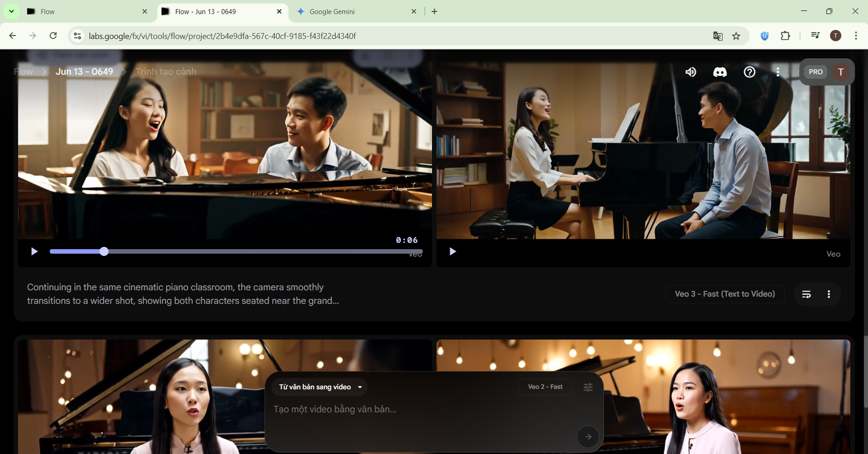Expand the browser tab search chevron
Screen dimensions: 868x454
tap(11, 11)
